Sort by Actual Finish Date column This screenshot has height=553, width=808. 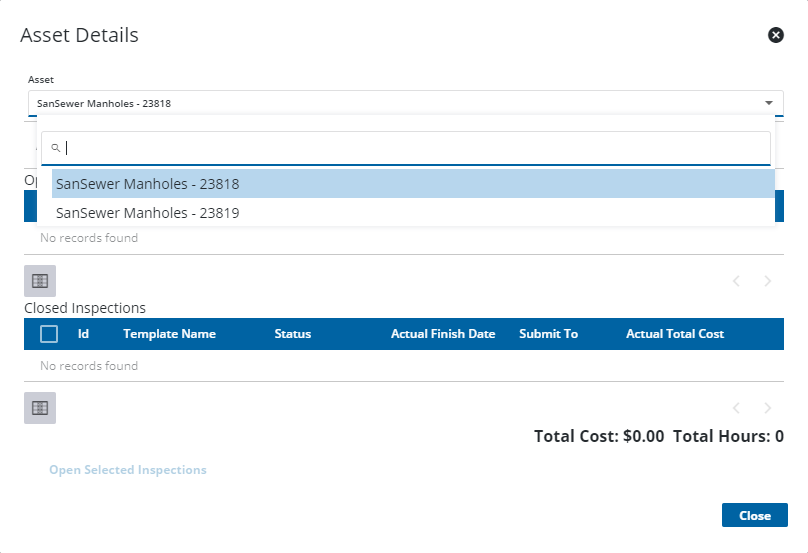pyautogui.click(x=443, y=334)
